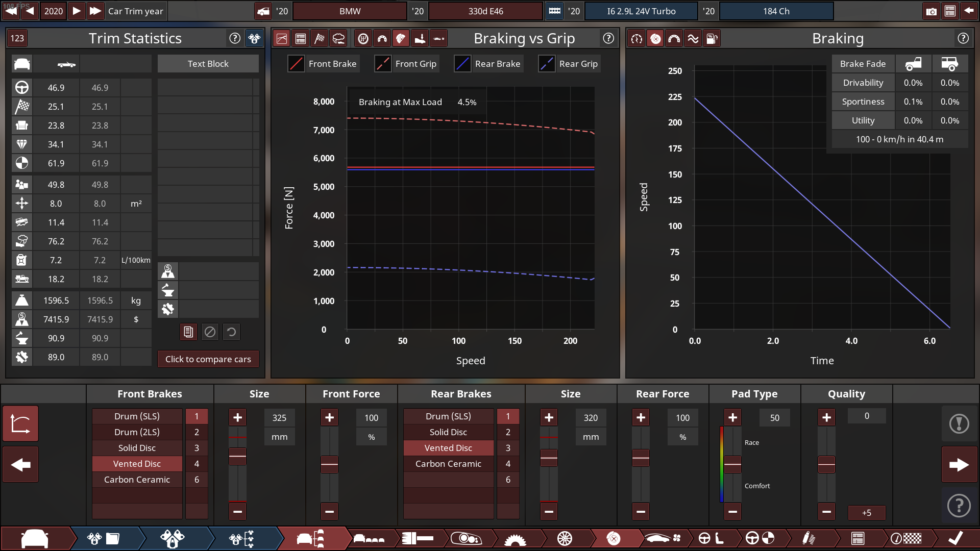980x551 pixels.
Task: Increase front brake size with plus
Action: click(237, 417)
